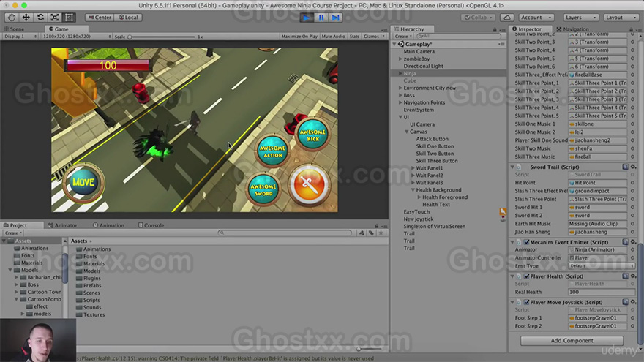The height and width of the screenshot is (362, 644).
Task: Select the Move tool in toolbar
Action: (26, 18)
